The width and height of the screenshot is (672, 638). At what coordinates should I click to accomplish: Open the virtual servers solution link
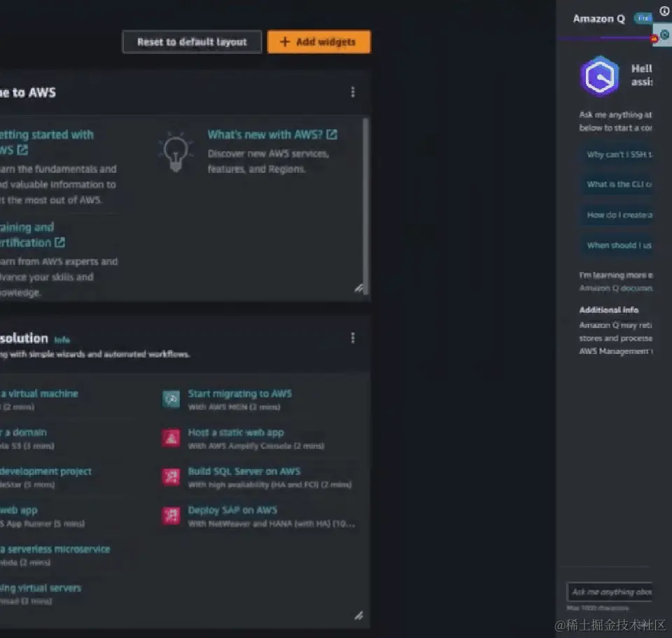pos(41,588)
